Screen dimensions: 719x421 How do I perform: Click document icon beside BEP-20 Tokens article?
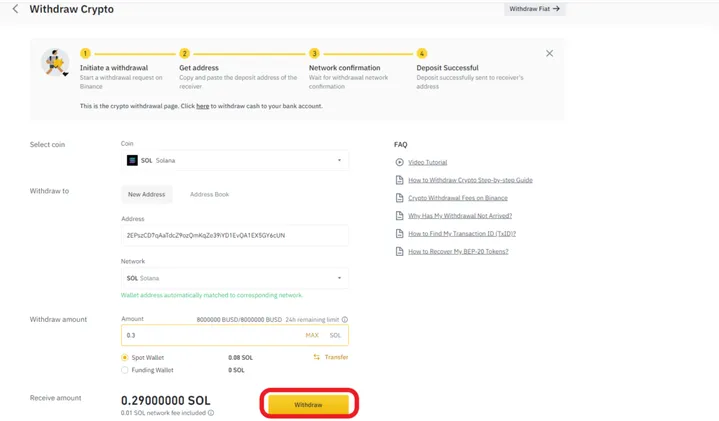[399, 251]
